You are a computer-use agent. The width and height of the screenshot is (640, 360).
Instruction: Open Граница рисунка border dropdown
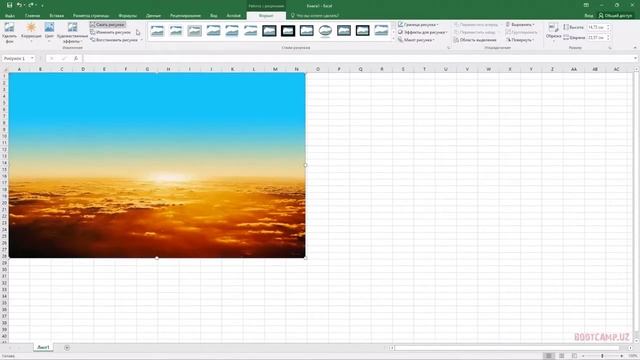click(418, 24)
